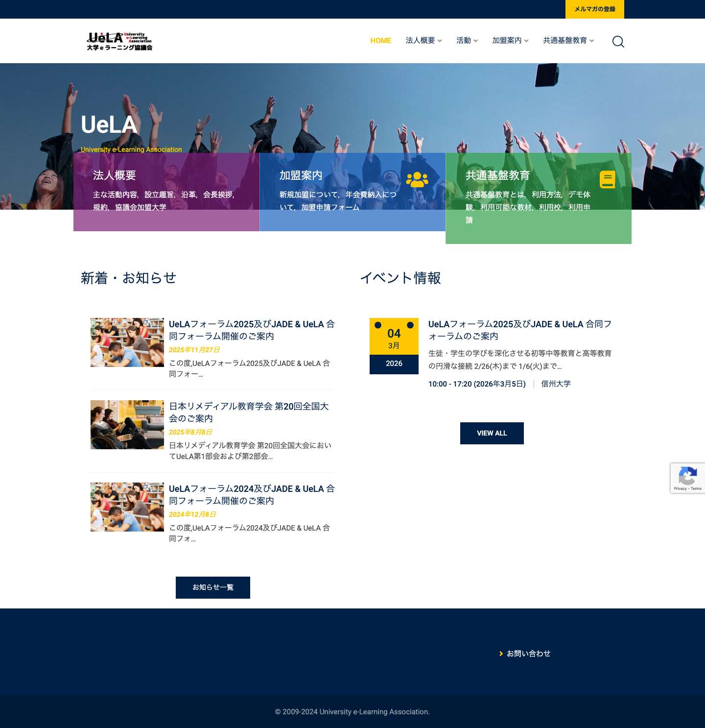Click the メルマガの登録 button
The height and width of the screenshot is (728, 705).
[594, 9]
